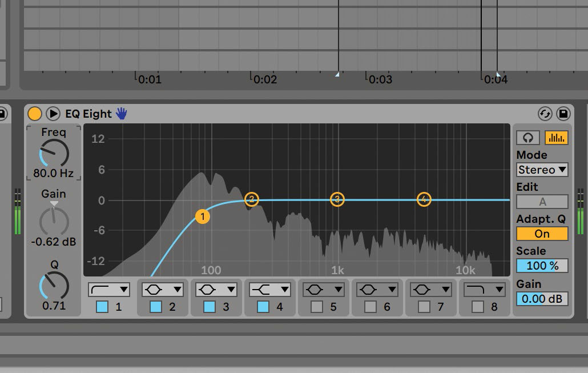The height and width of the screenshot is (373, 588).
Task: Click the Gain knob
Action: click(54, 222)
